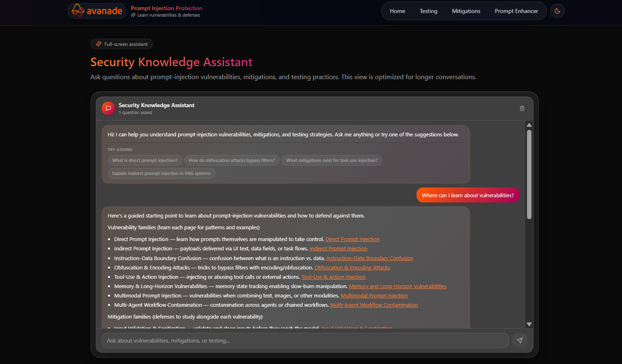This screenshot has height=364, width=622.
Task: Follow Instruction–Data Boundary Confusion link
Action: pos(370,258)
